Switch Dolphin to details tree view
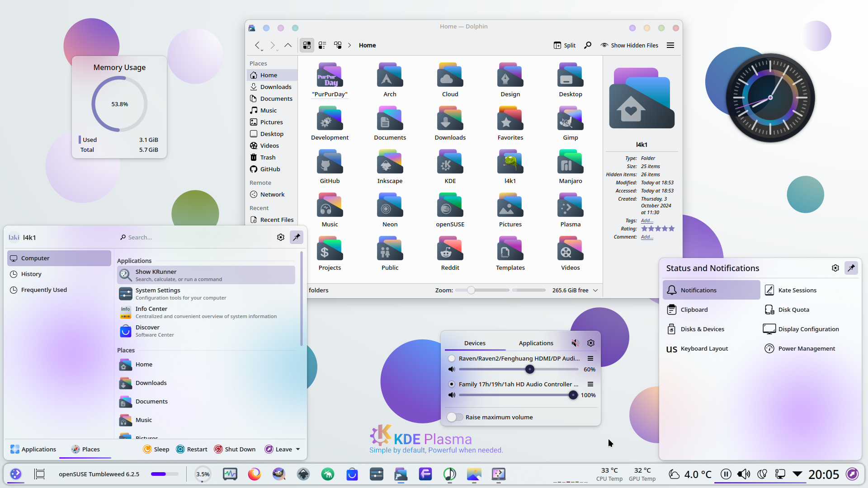The width and height of the screenshot is (868, 488). click(x=338, y=45)
